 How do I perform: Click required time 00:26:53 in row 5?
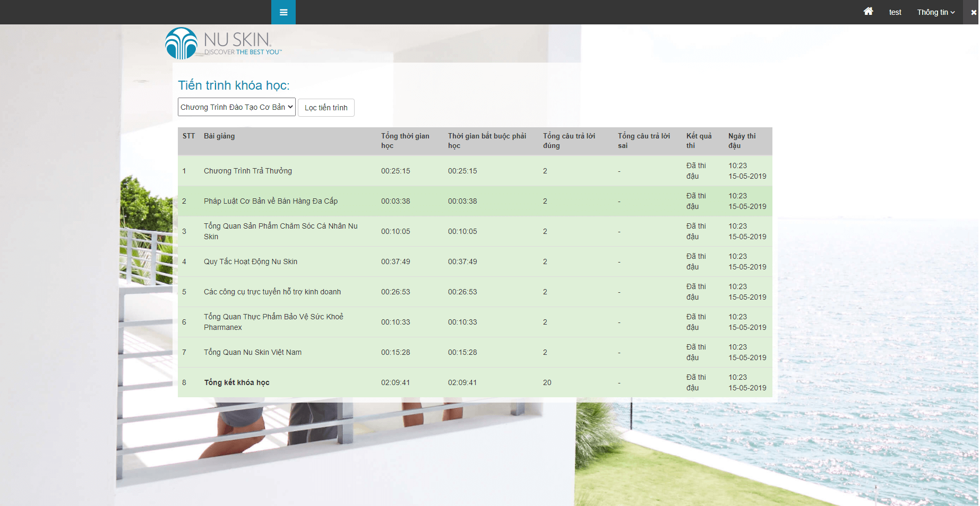click(x=462, y=292)
